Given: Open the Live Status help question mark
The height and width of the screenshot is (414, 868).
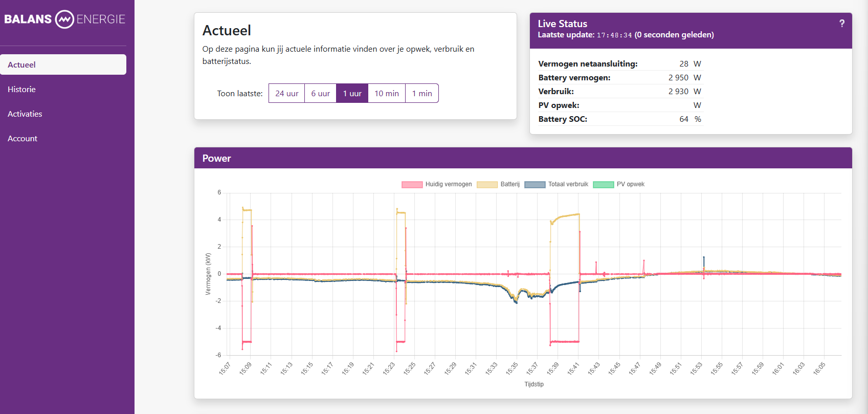Looking at the screenshot, I should click(x=841, y=24).
